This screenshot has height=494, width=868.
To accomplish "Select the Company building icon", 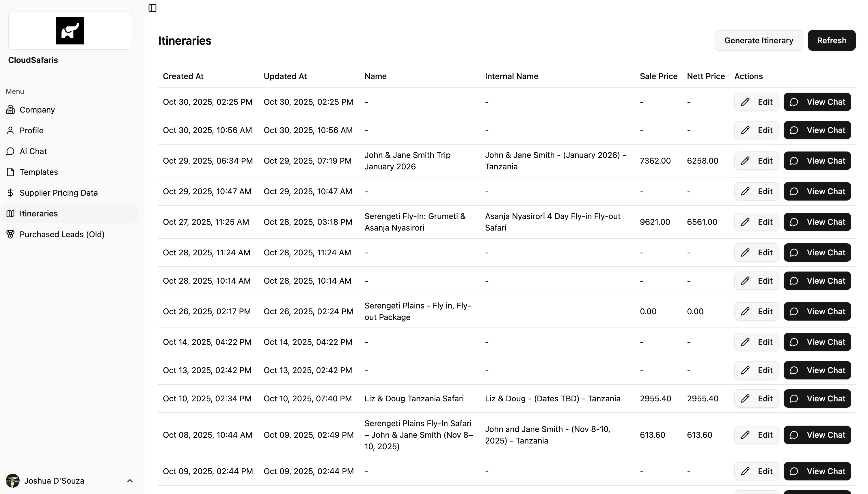I will pyautogui.click(x=10, y=110).
